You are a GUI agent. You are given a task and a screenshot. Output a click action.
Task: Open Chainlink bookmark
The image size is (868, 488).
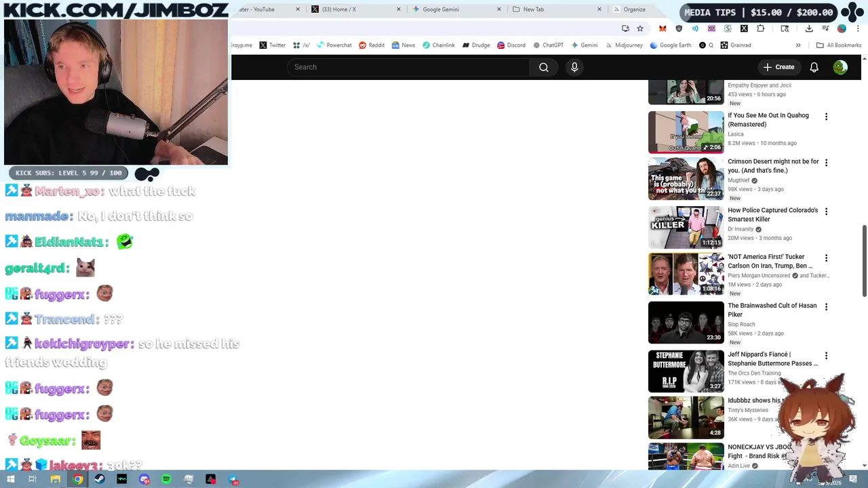tap(438, 45)
